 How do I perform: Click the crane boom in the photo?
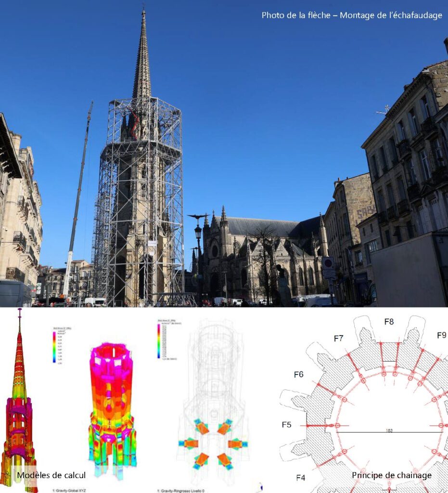tap(77, 199)
